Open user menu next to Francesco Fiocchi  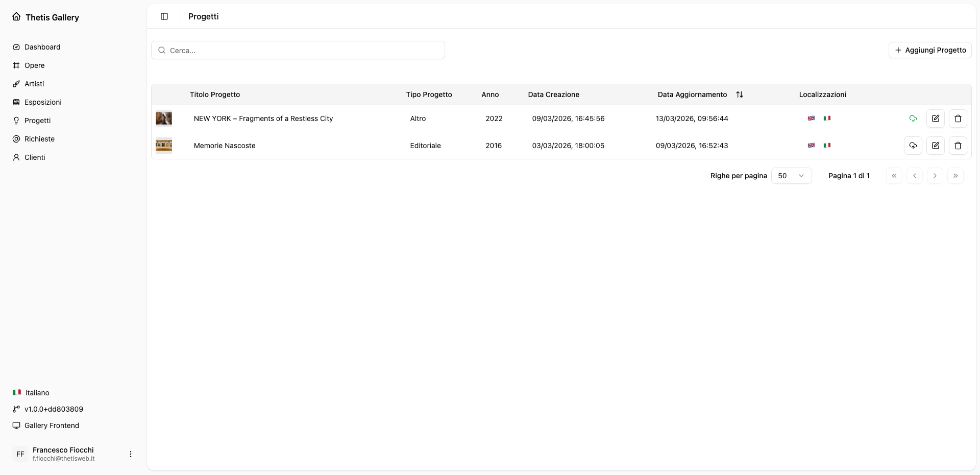pyautogui.click(x=131, y=454)
